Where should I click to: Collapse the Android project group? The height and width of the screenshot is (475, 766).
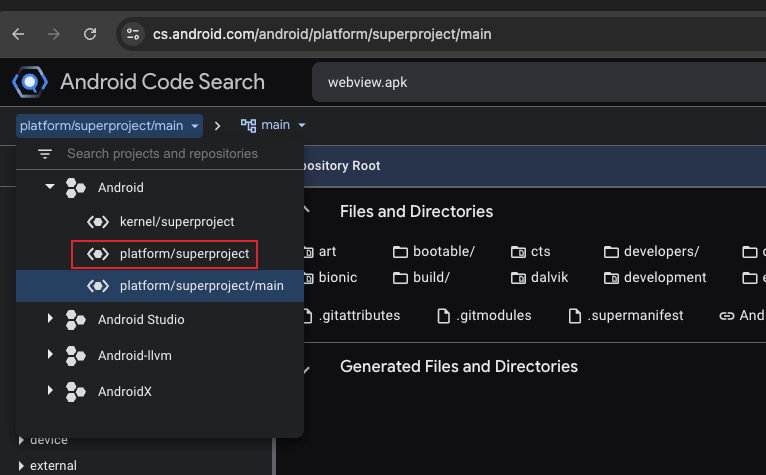point(50,186)
